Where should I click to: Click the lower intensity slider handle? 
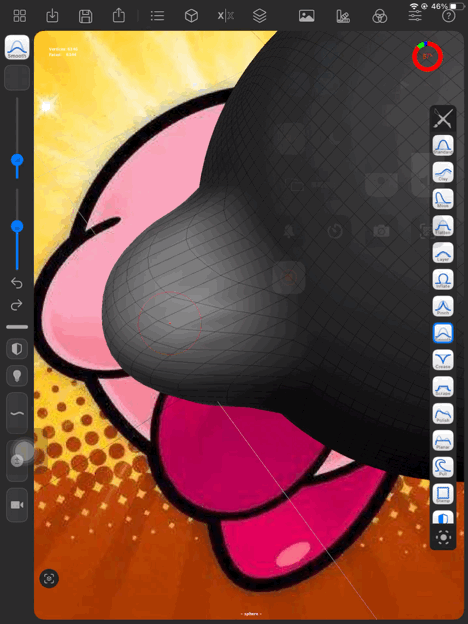[17, 226]
